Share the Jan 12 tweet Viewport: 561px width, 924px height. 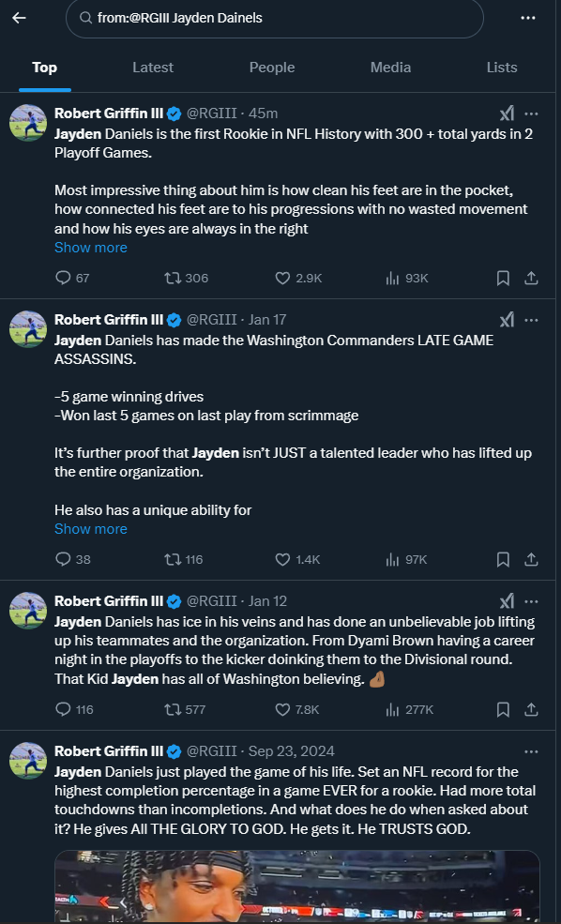coord(531,709)
